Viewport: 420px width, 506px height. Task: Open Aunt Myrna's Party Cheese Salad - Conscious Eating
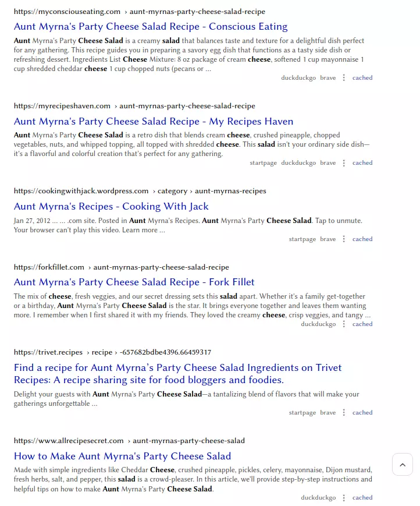151,26
